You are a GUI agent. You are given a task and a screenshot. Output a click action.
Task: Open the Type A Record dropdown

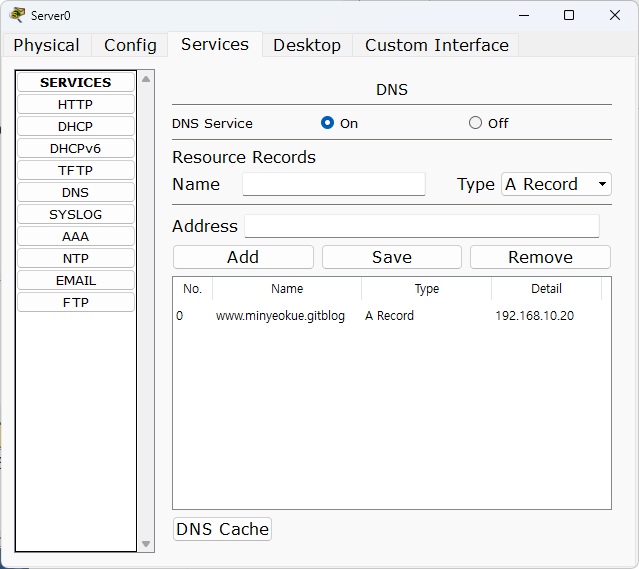coord(556,184)
